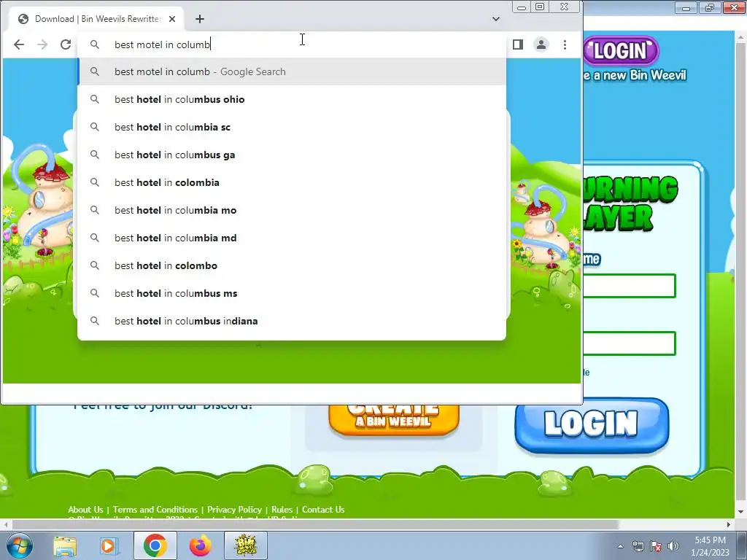Open the Windows Start menu orb
747x560 pixels.
(18, 545)
